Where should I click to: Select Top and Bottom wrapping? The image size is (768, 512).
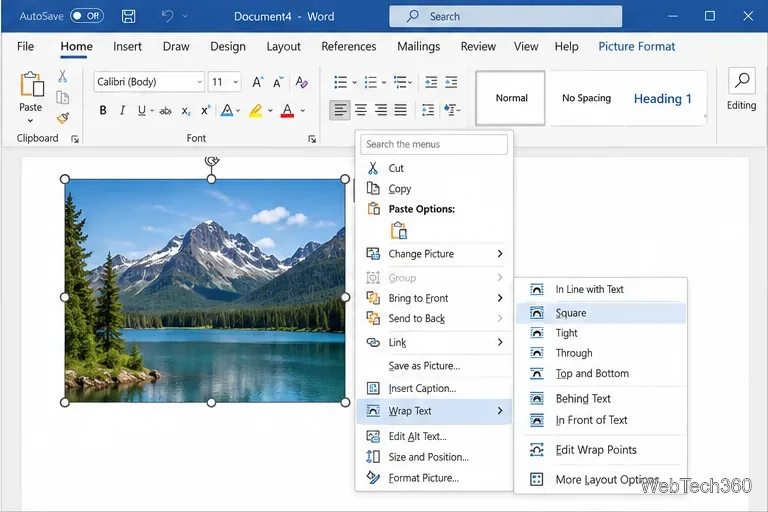(x=601, y=374)
